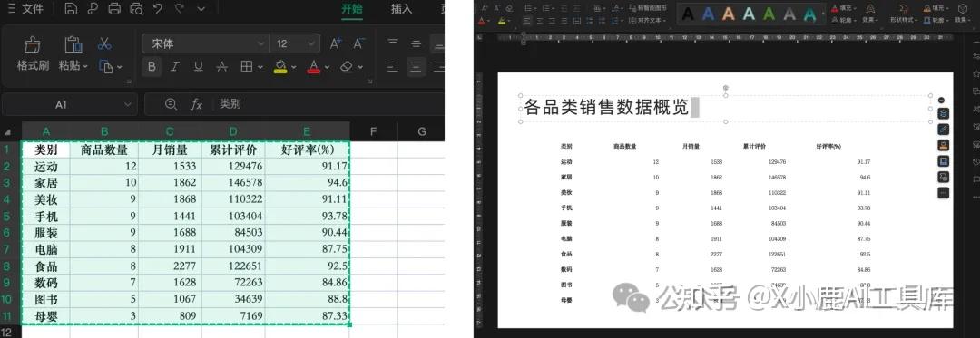This screenshot has height=338, width=980.
Task: Apply the blue WordArt text style
Action: pyautogui.click(x=708, y=14)
